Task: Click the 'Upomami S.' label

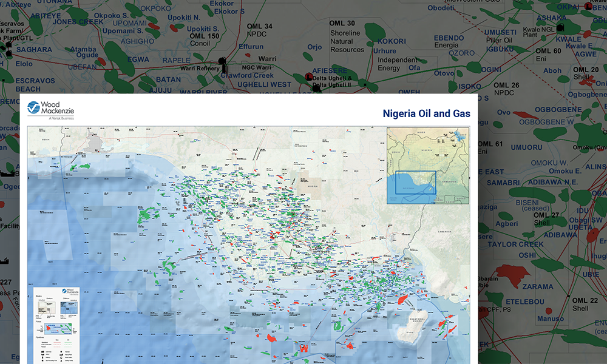Action: point(123,30)
